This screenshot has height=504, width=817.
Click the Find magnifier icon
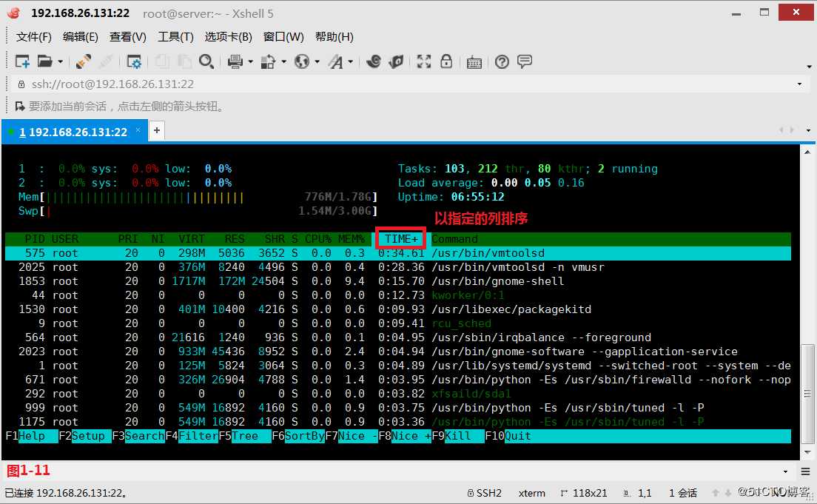[x=206, y=61]
